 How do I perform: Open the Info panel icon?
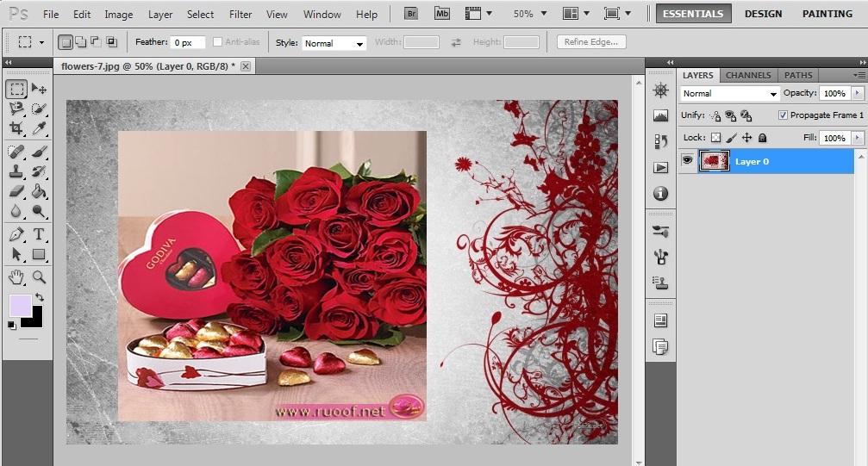pos(661,193)
